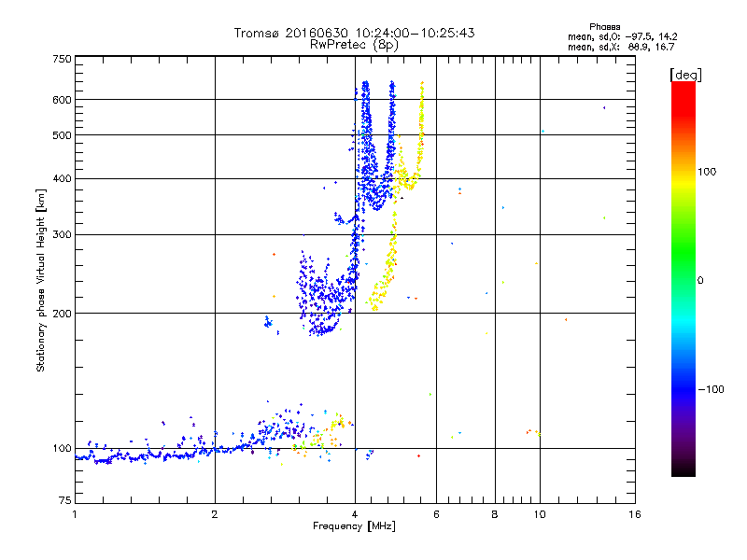The height and width of the screenshot is (560, 747).
Task: Click the y-axis tick label '750'
Action: click(x=63, y=59)
